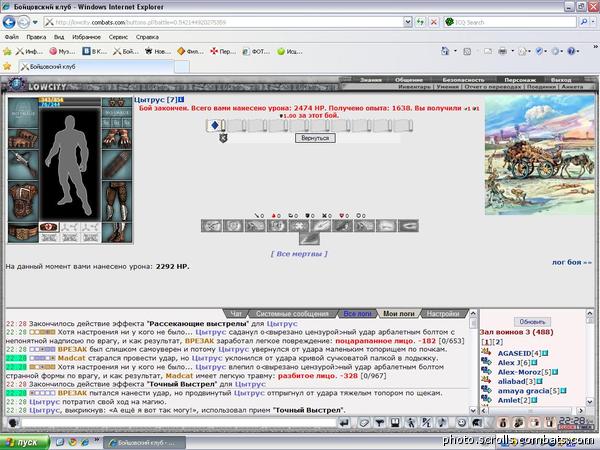Open the Общение game menu
Viewport: 600px width, 450px height.
[x=409, y=80]
